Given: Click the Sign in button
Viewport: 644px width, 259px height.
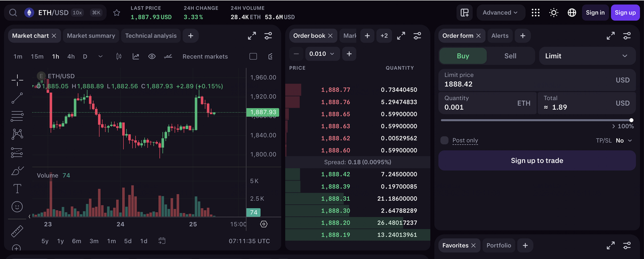Looking at the screenshot, I should 595,13.
